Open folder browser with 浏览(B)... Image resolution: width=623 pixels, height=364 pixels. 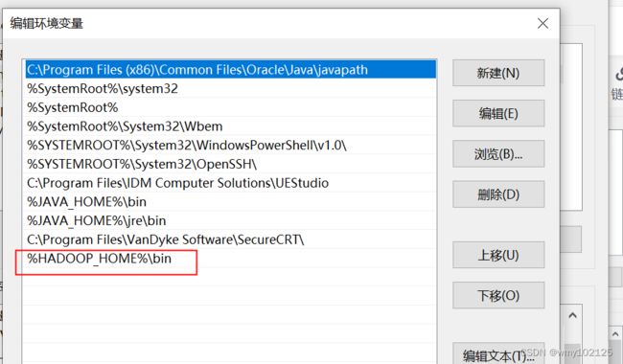498,154
